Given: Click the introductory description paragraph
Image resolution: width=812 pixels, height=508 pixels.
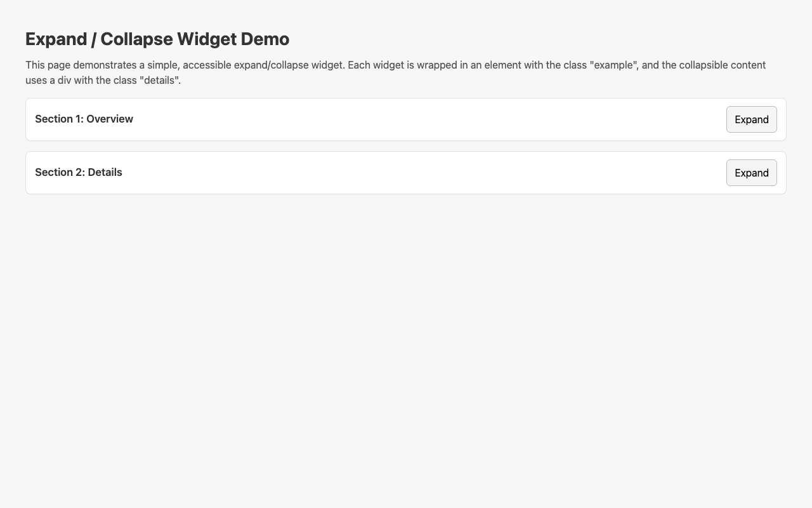Looking at the screenshot, I should click(x=381, y=72).
